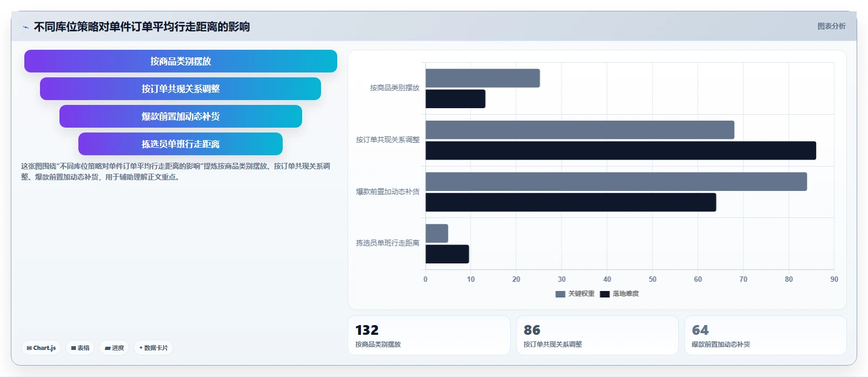
Task: Click 落地难度 bar for 按订单共现关系调整
Action: tap(621, 150)
